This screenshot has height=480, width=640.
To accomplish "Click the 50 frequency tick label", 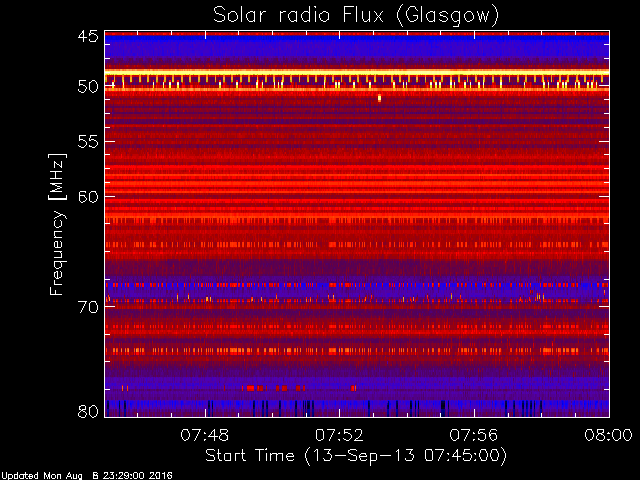I will coord(88,87).
